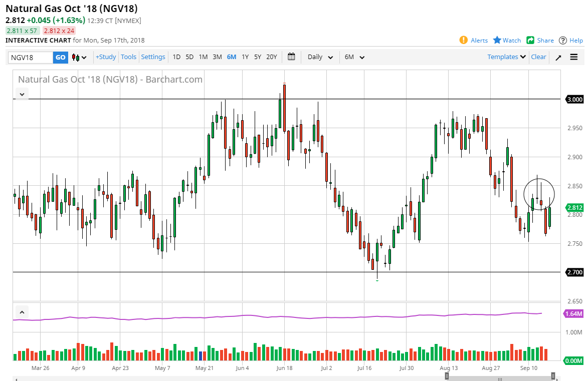Click the right handle of range scrollbar
The image size is (588, 381).
pos(553,376)
